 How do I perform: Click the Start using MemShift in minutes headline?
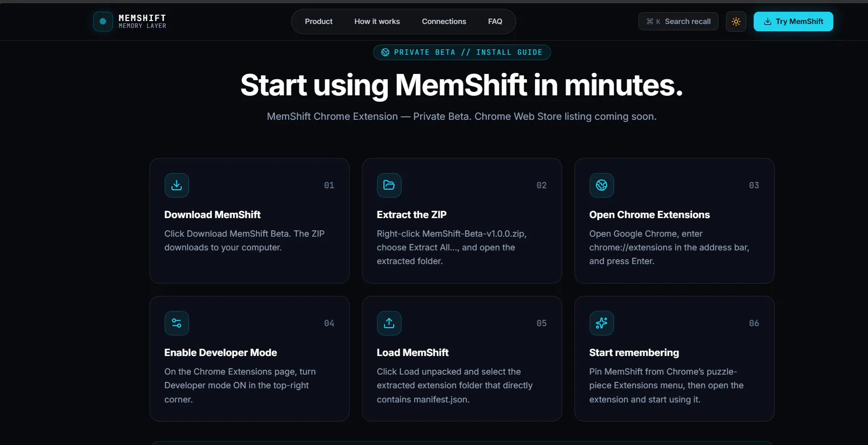462,86
